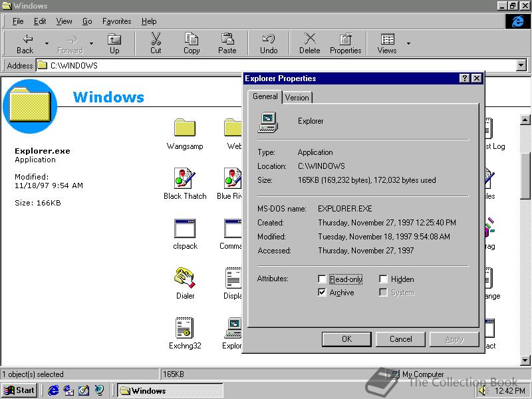Image resolution: width=532 pixels, height=399 pixels.
Task: Click the vertical scrollbar down arrow
Action: [x=525, y=360]
